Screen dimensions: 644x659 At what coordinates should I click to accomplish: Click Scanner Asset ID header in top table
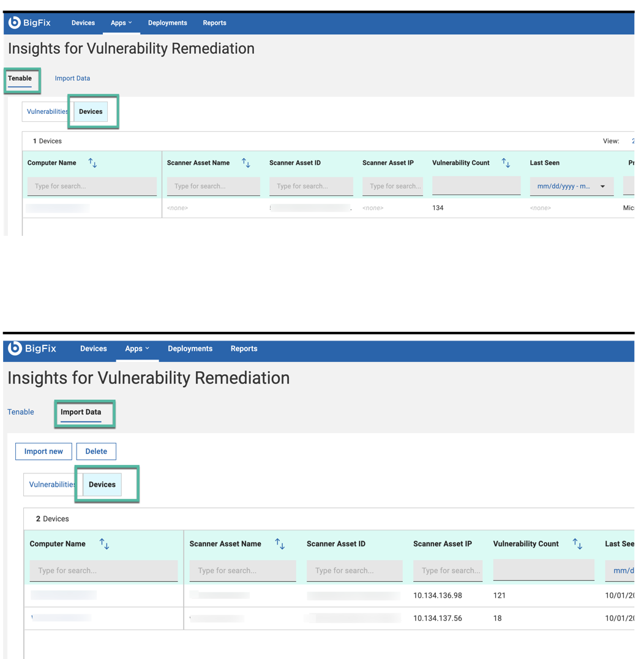(295, 163)
